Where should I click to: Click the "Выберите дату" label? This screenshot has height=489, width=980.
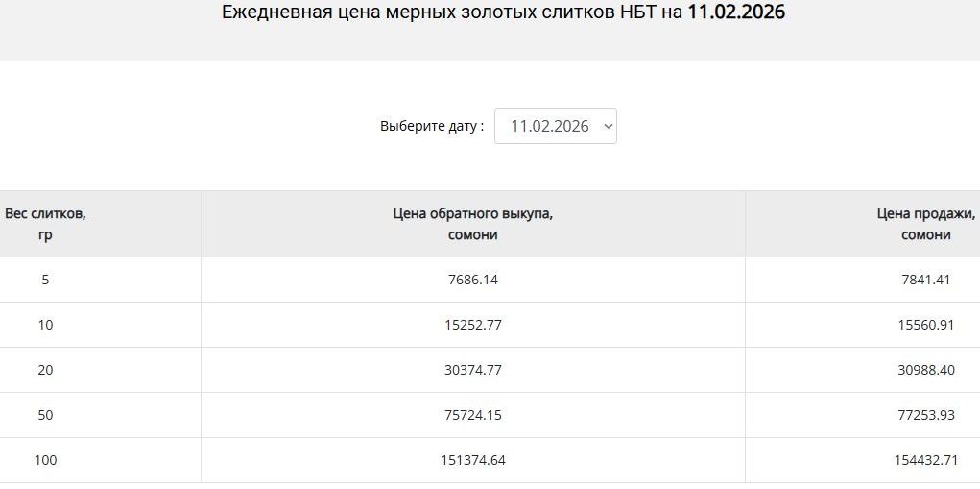(432, 126)
